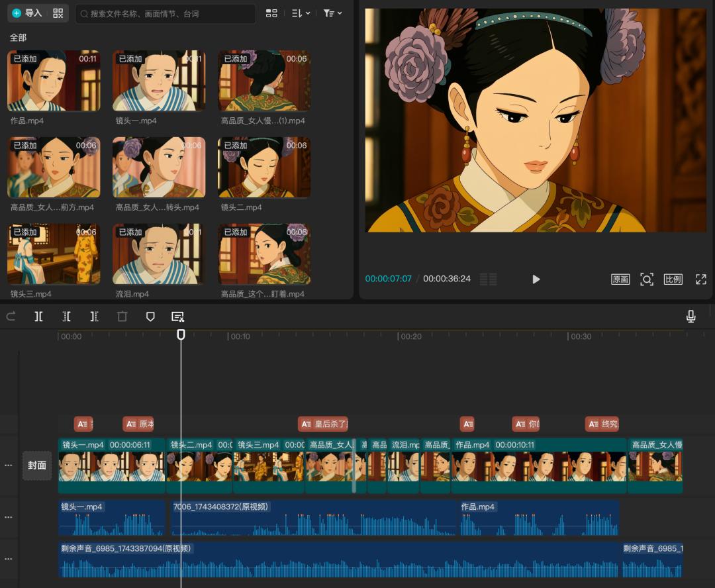Open the sort order dropdown

tap(301, 13)
